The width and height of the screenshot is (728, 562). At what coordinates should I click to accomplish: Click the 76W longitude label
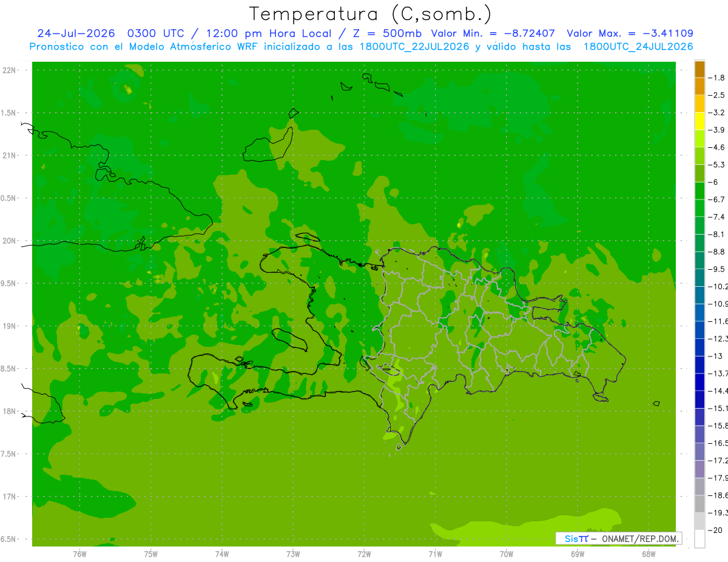(x=79, y=554)
